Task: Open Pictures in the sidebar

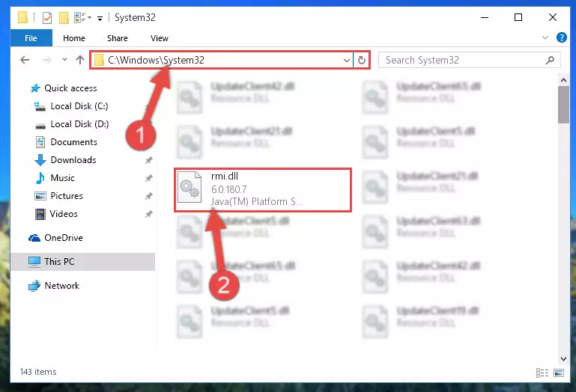Action: tap(67, 196)
